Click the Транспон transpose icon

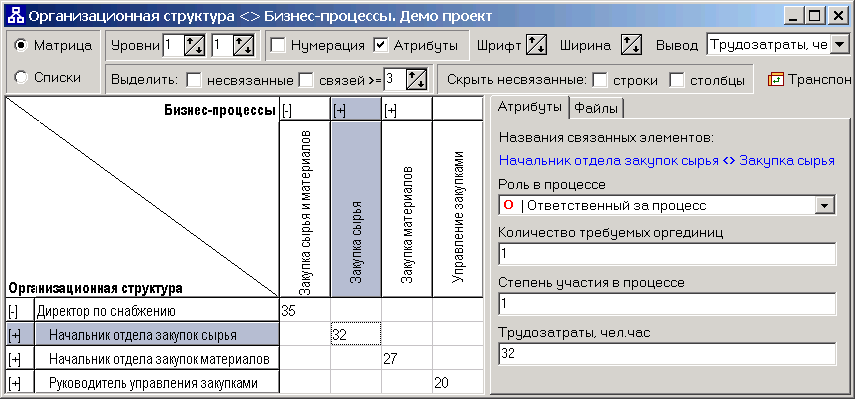pyautogui.click(x=775, y=80)
